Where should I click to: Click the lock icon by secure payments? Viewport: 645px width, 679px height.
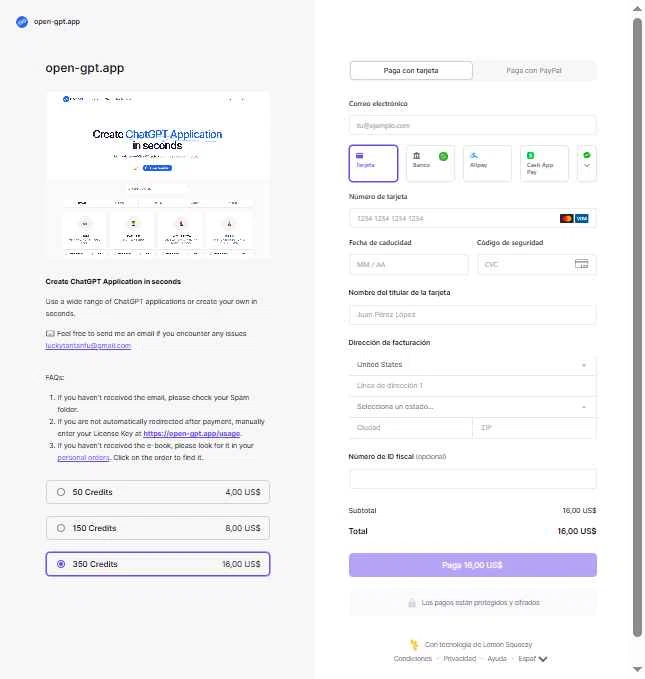tap(412, 603)
